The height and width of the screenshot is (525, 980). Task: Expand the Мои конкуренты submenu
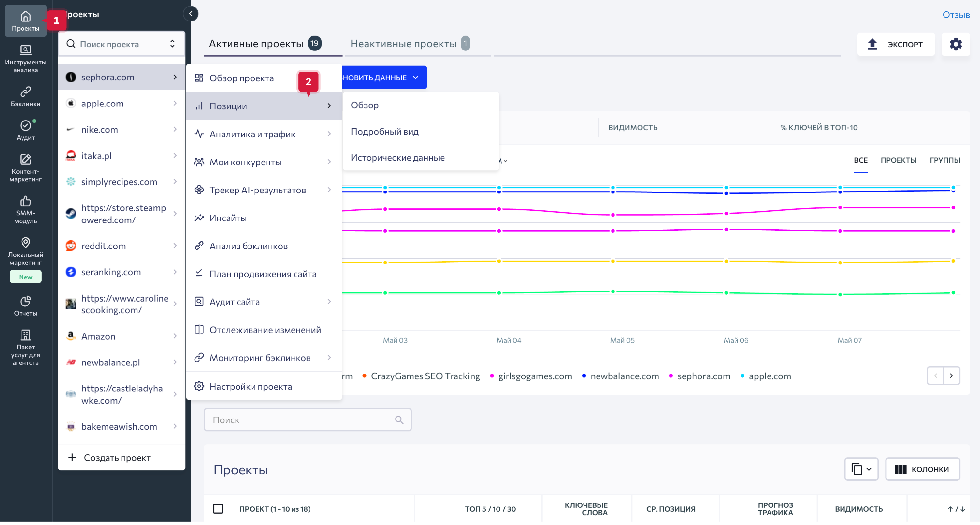[x=329, y=162]
